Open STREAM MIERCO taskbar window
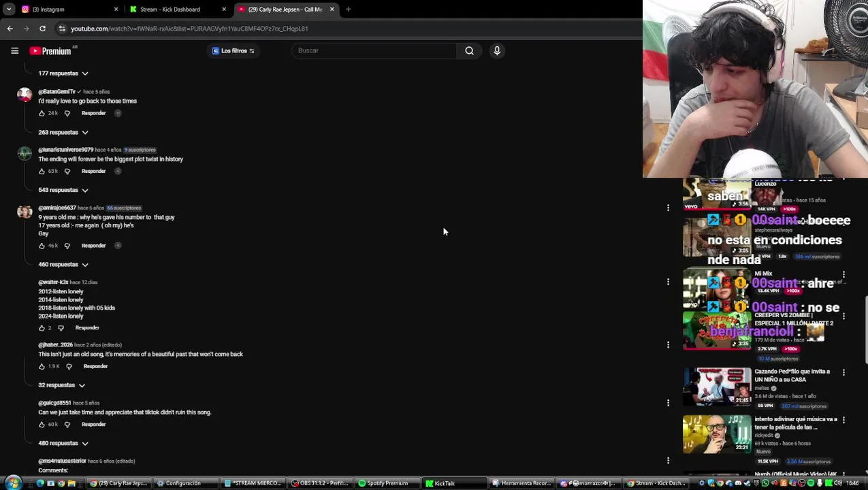Viewport: 868px width, 490px height. (x=253, y=483)
